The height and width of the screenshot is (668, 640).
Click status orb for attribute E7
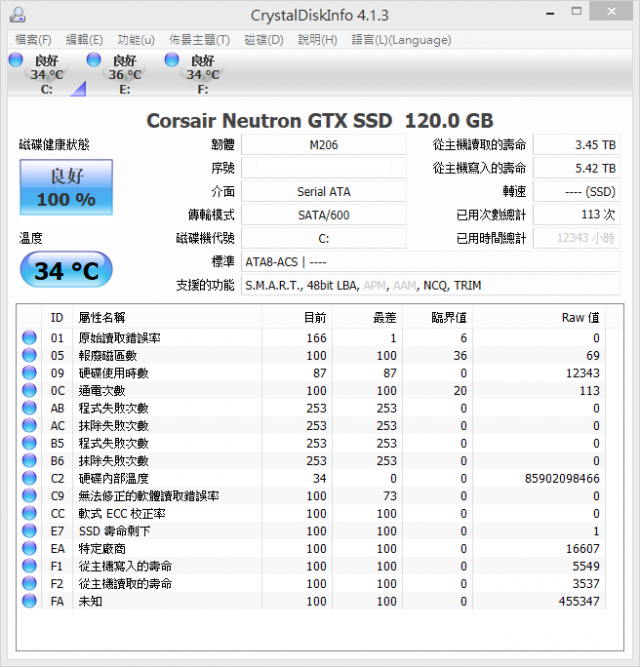[x=29, y=531]
